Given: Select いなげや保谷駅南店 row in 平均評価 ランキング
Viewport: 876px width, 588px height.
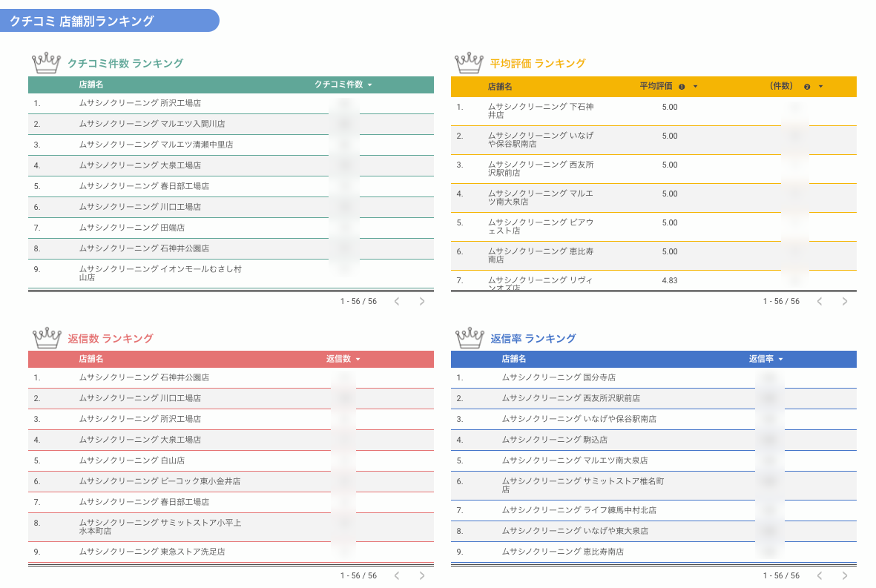Looking at the screenshot, I should (653, 139).
